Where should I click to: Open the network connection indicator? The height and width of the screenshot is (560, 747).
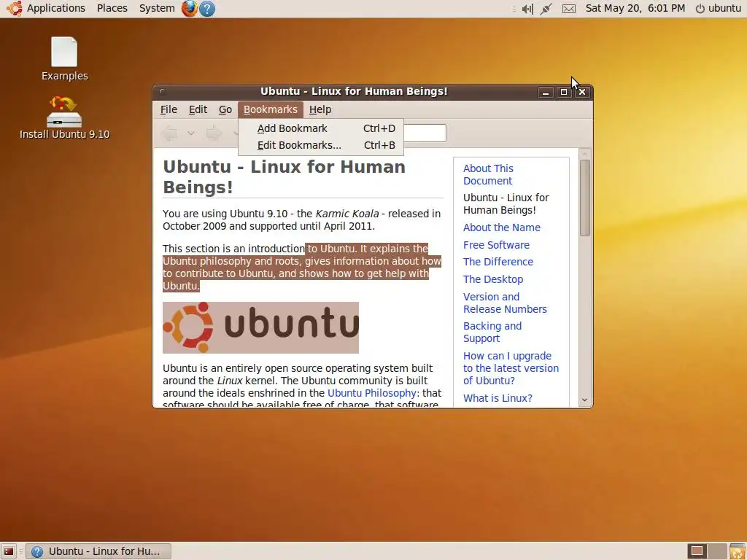point(546,9)
